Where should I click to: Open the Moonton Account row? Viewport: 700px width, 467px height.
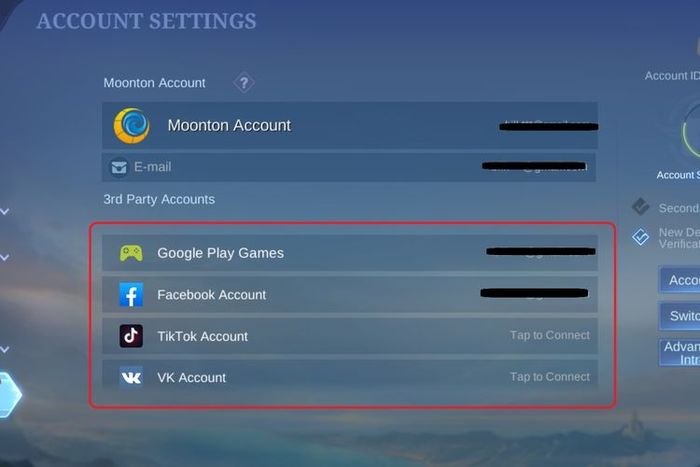point(350,125)
